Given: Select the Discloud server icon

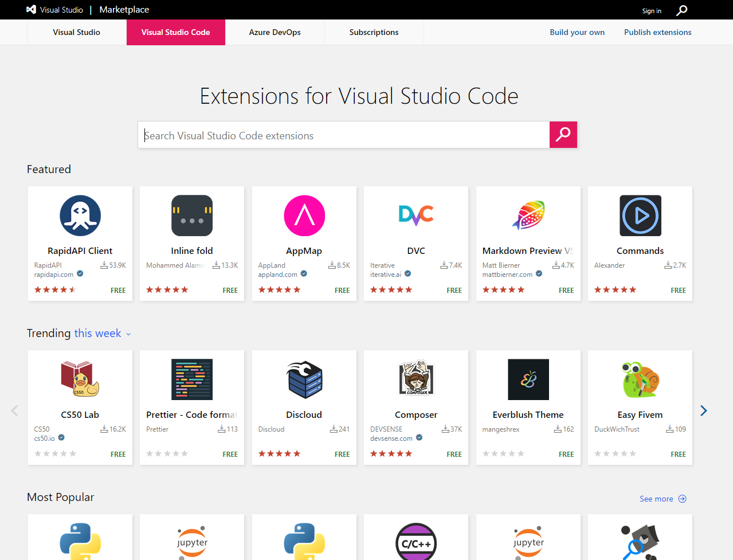Looking at the screenshot, I should pos(304,379).
